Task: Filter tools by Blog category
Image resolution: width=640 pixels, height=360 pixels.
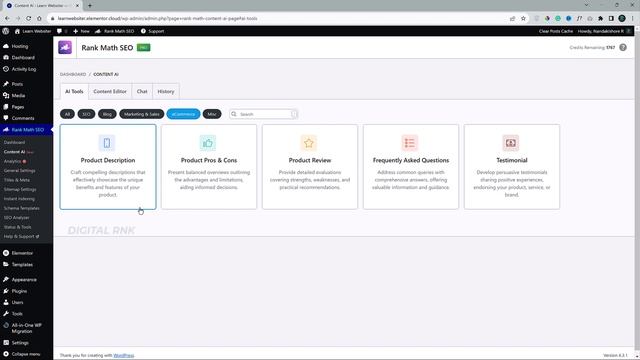Action: [x=107, y=114]
